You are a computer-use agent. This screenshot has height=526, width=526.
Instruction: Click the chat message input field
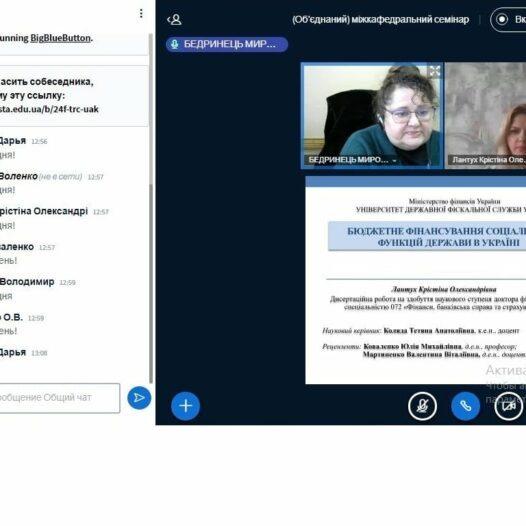pos(59,398)
